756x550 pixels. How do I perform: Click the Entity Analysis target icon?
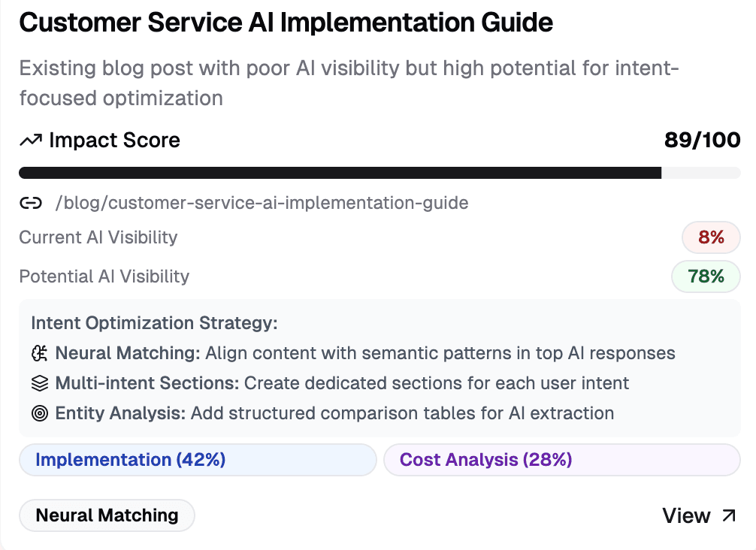40,413
